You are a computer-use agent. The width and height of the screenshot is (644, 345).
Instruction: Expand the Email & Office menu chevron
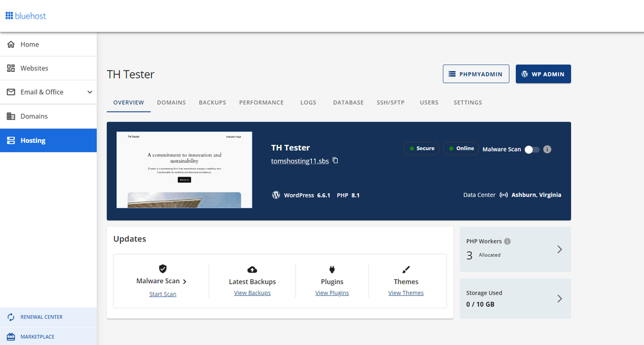tap(90, 92)
